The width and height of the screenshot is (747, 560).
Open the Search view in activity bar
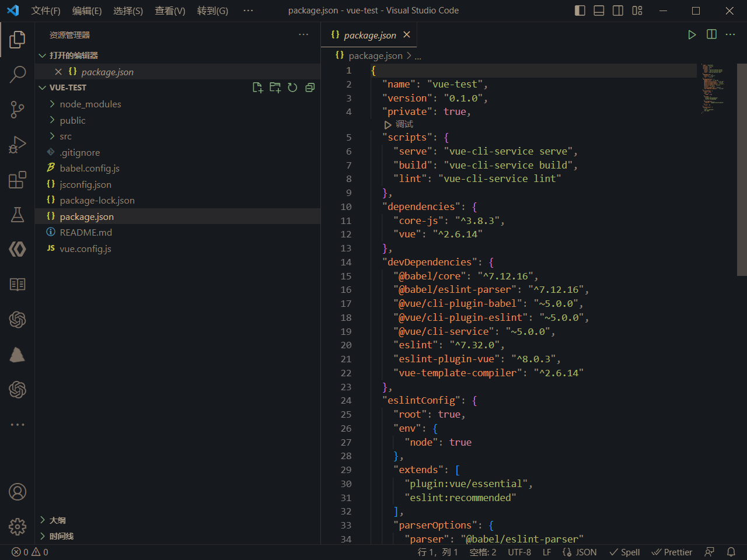(x=18, y=75)
